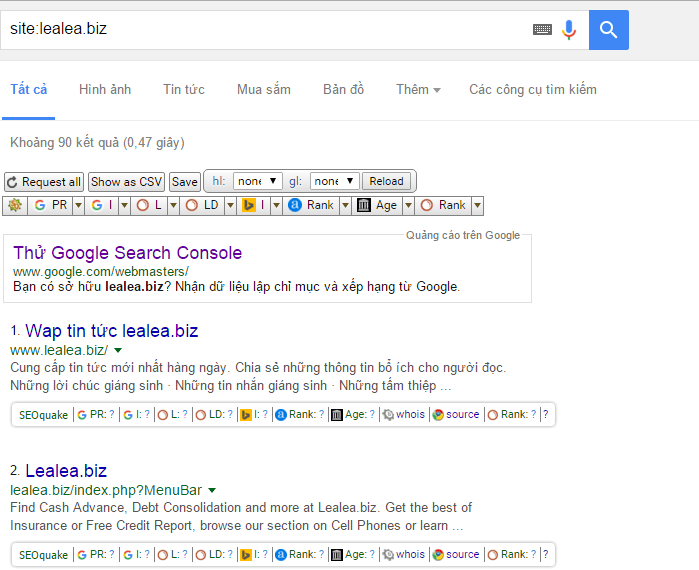Open the hl language dropdown
699x570 pixels.
click(257, 181)
